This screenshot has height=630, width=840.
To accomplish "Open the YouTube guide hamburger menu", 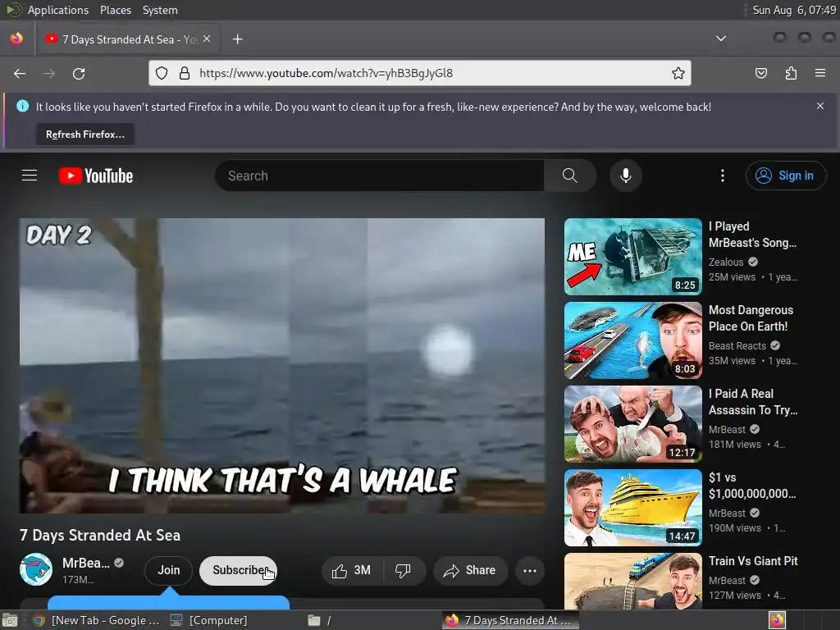I will (x=30, y=176).
